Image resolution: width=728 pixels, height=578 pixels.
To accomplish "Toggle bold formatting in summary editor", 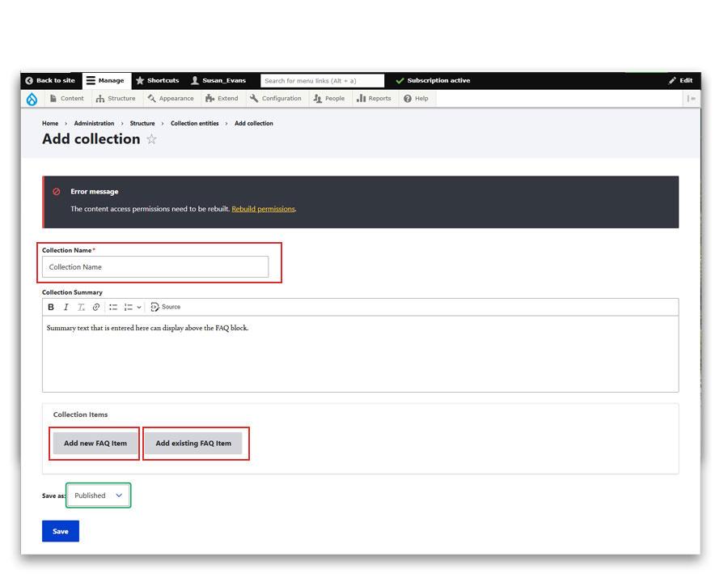I will point(51,307).
